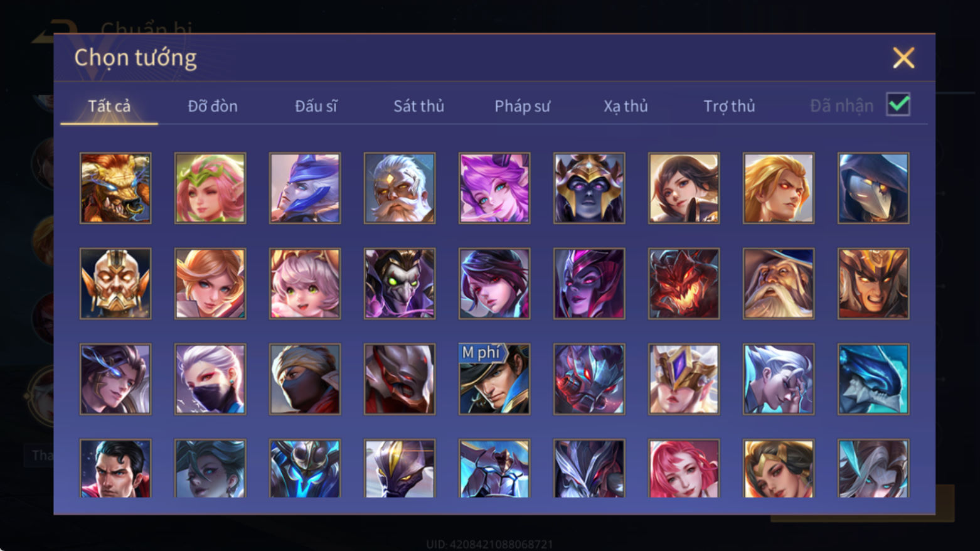Select the golden-masked bald hero portrait

click(115, 284)
